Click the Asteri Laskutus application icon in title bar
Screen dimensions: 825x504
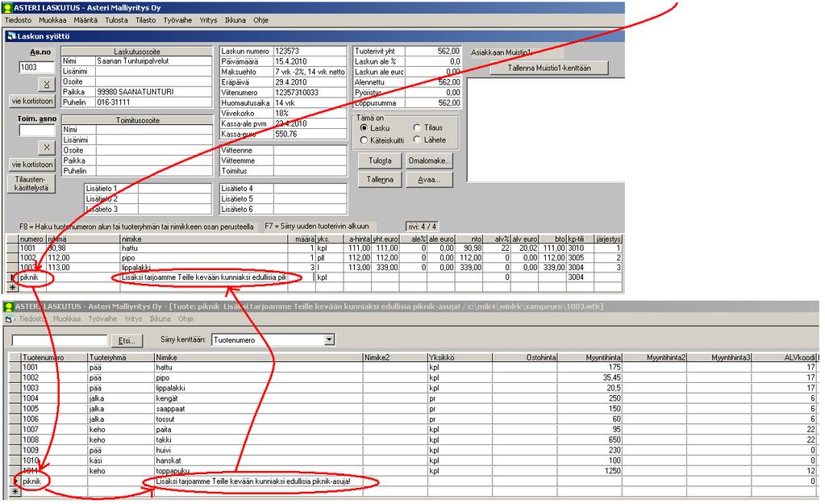click(8, 8)
